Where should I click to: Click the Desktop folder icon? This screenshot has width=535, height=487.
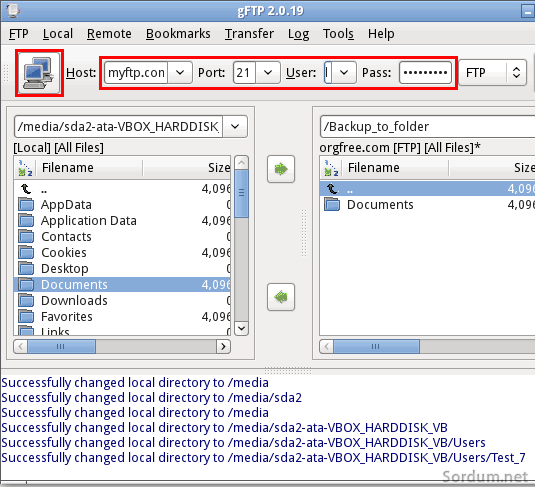click(x=26, y=269)
